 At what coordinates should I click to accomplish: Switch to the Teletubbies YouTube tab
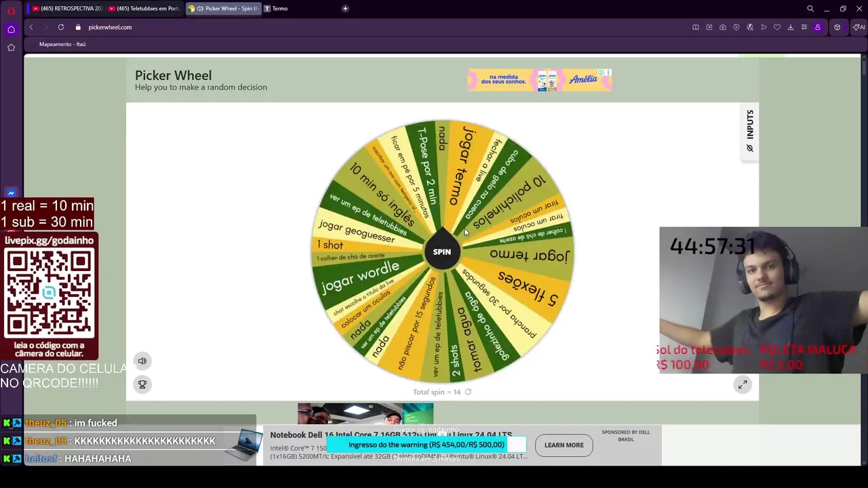point(144,9)
